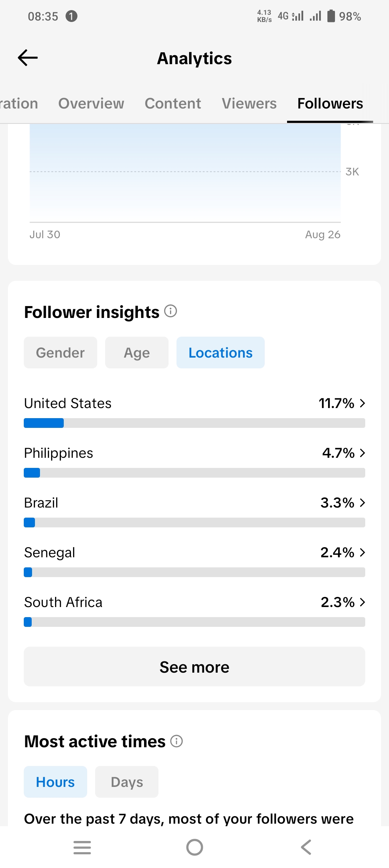
Task: Tap the notification count badge in the status bar
Action: pyautogui.click(x=71, y=16)
